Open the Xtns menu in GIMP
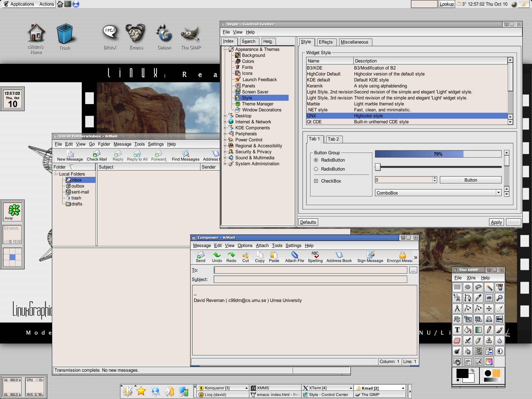 point(471,278)
